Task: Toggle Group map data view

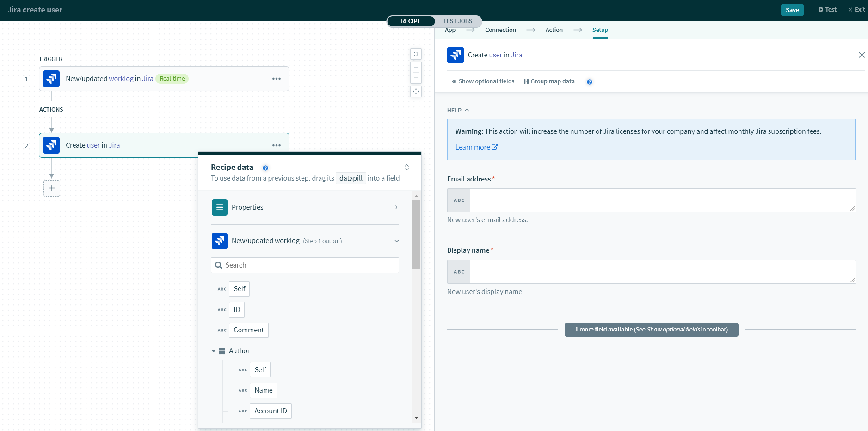Action: coord(549,81)
